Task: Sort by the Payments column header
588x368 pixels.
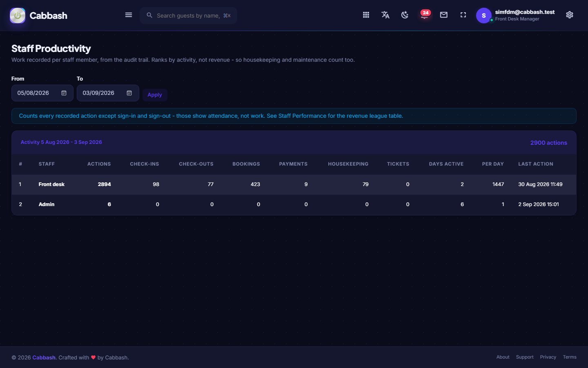Action: point(293,164)
